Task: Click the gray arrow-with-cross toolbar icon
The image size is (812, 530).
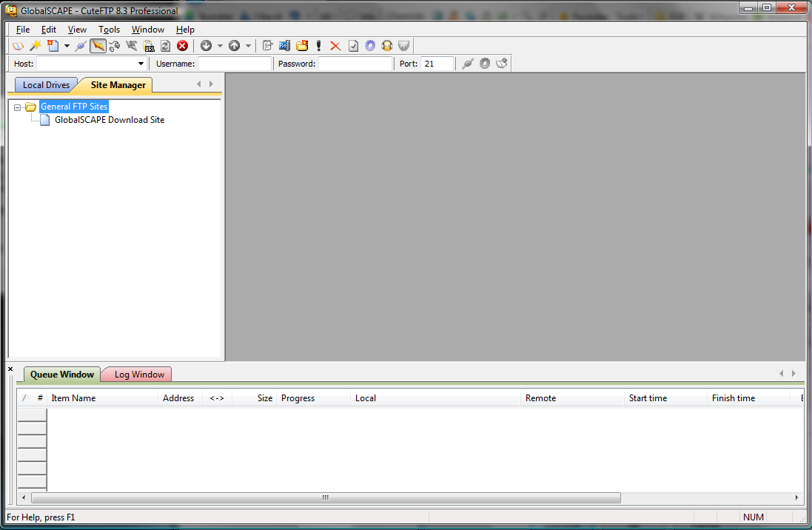Action: coord(132,46)
